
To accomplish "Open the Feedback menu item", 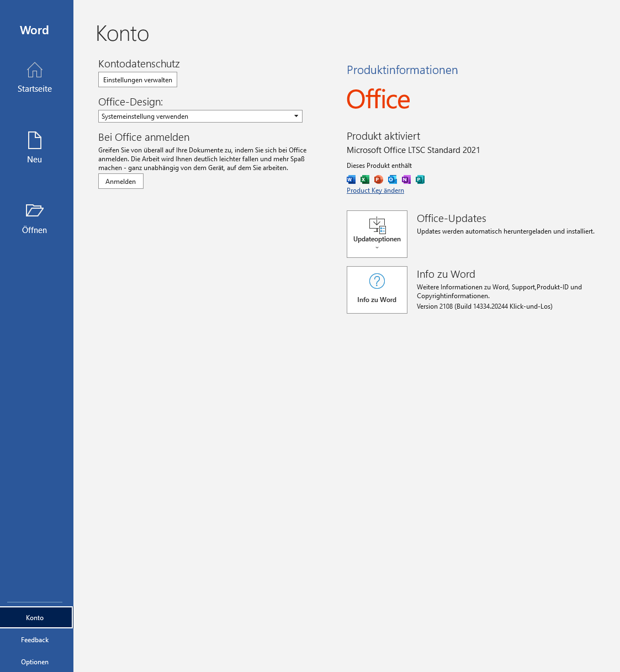I will point(35,639).
